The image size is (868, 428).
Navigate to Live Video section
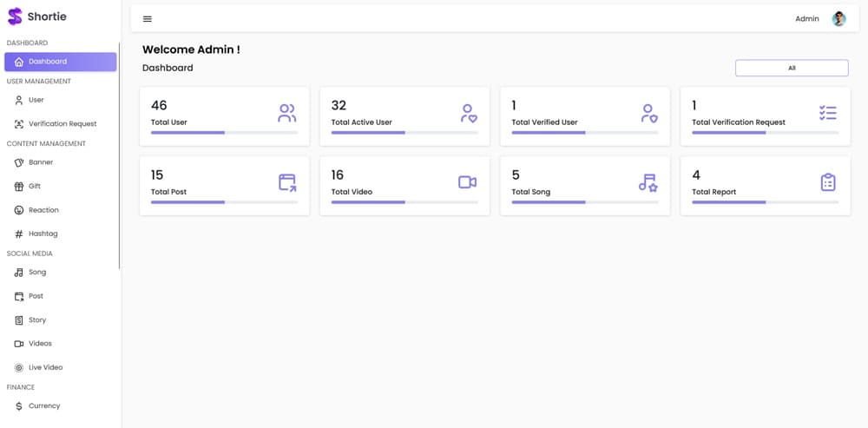tap(45, 367)
